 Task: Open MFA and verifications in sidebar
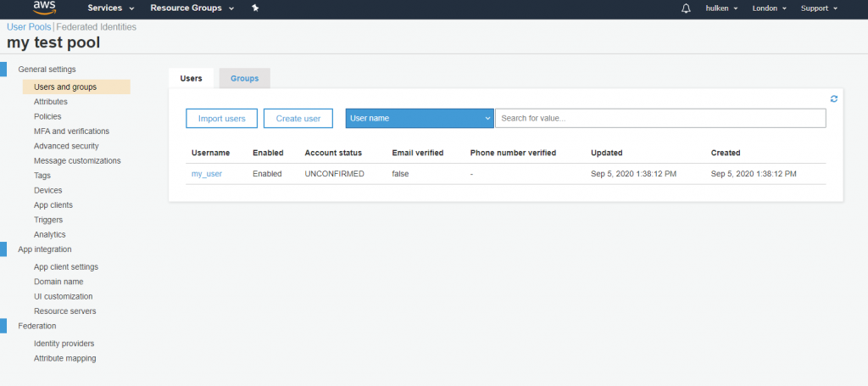tap(71, 131)
